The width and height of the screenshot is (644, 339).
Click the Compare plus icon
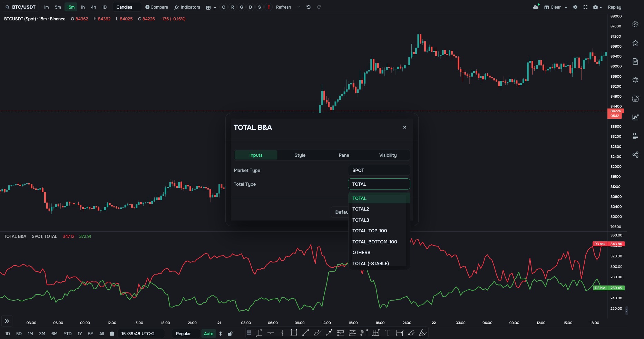tap(147, 7)
